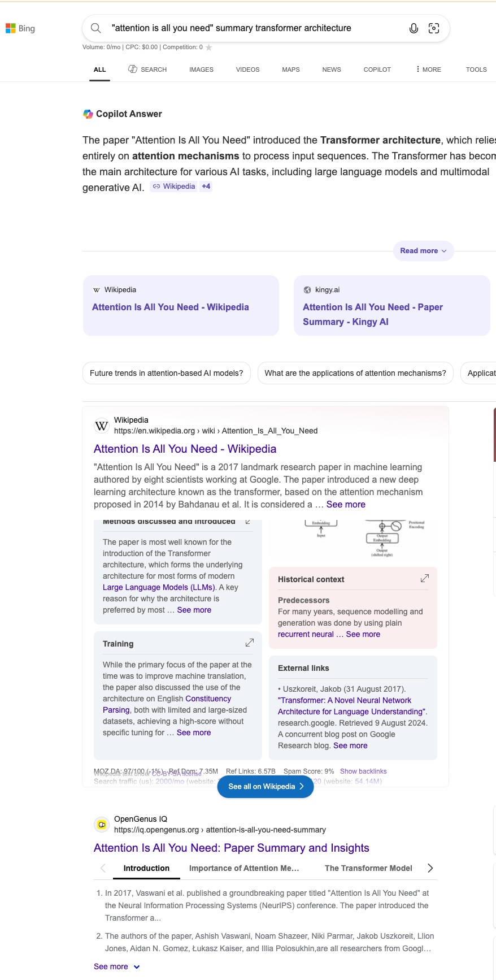This screenshot has height=980, width=496.
Task: Open the MORE menu
Action: [428, 70]
